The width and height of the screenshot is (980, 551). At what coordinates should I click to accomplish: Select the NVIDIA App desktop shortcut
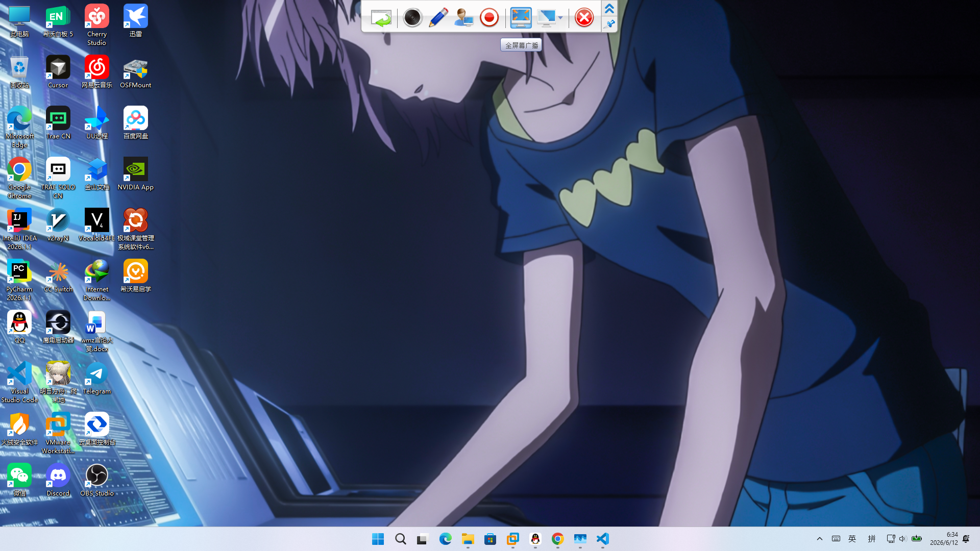pos(136,174)
